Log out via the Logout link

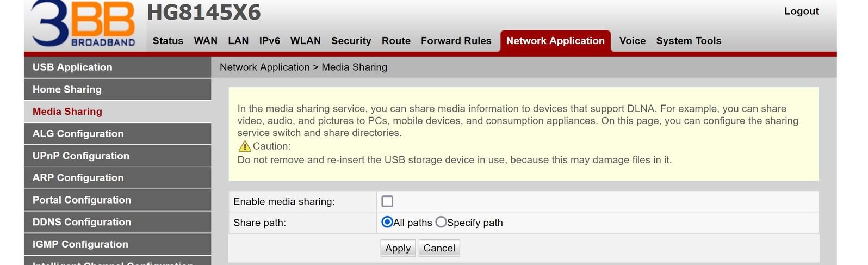(801, 11)
